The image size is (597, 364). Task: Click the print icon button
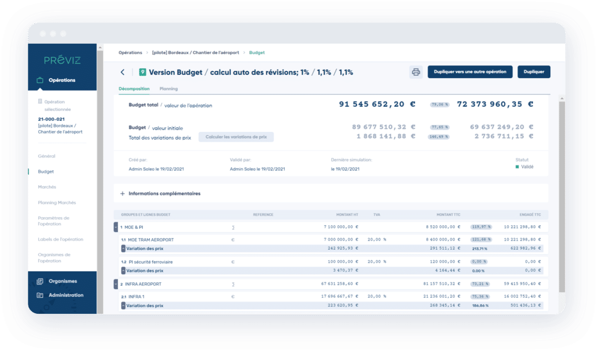[x=416, y=72]
